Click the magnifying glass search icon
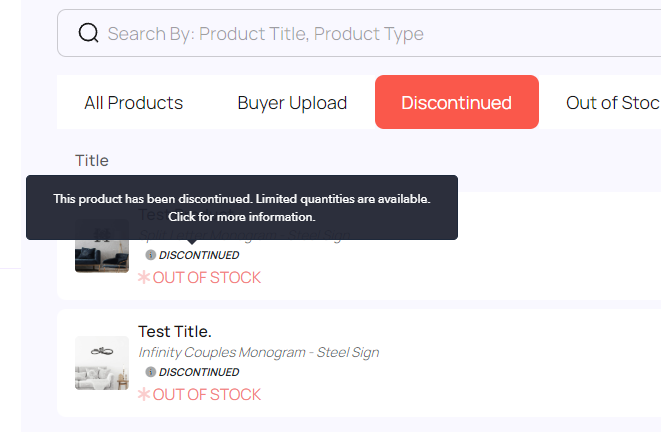 [89, 33]
